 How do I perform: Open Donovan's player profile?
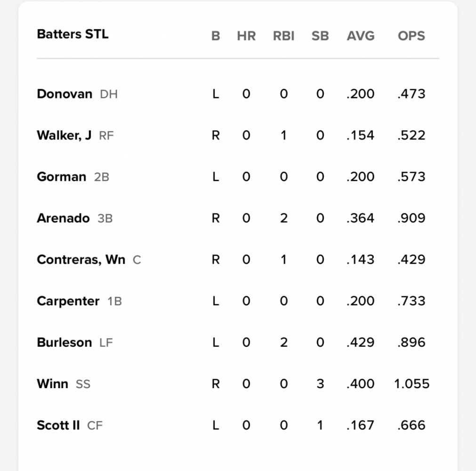click(x=65, y=94)
